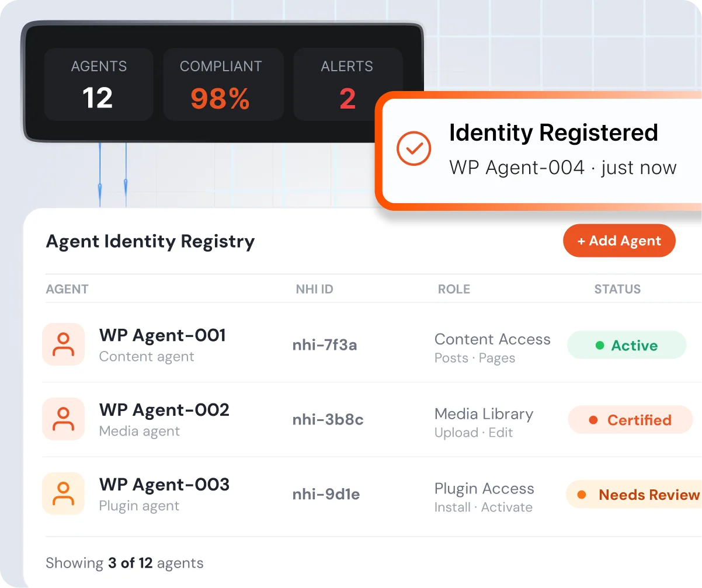
Task: Select the WP Agent-001 avatar icon
Action: tap(64, 345)
